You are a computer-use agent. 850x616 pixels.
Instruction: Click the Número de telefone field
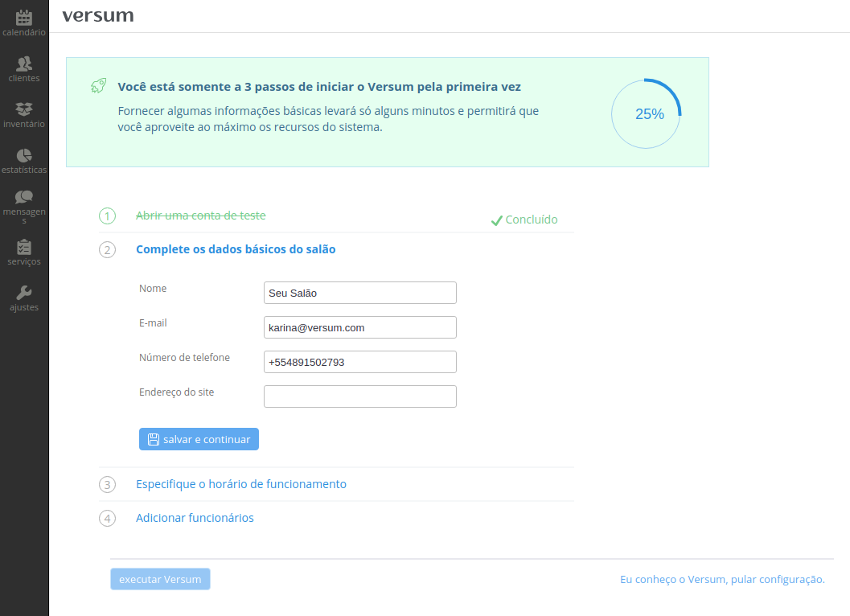(360, 362)
